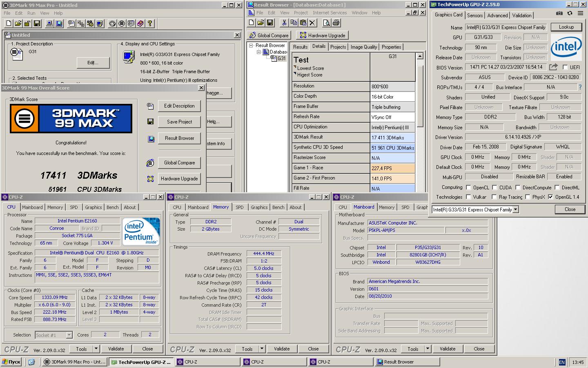
Task: Open the Tools dropdown arrow in CPU-Z Mainboard window
Action: tap(428, 349)
